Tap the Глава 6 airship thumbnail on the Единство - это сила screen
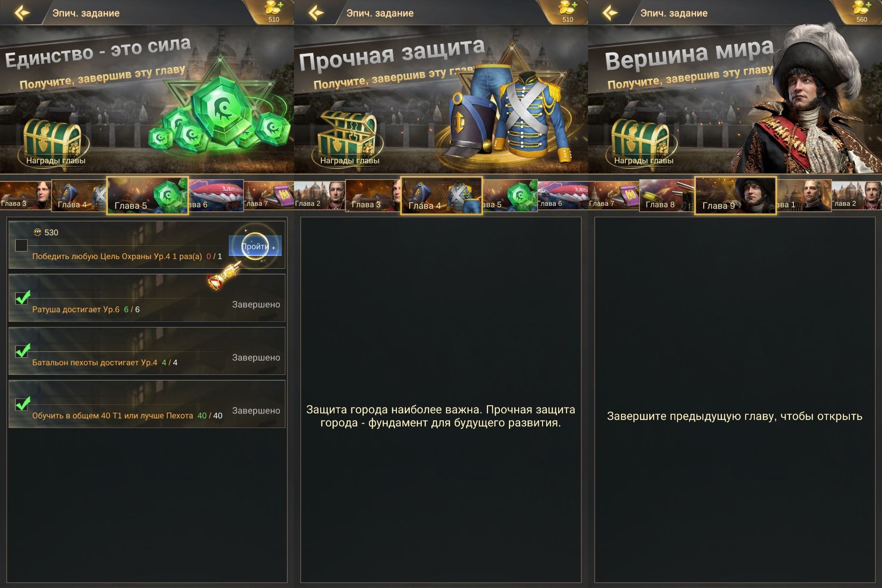Screen dimensions: 882x588 [x=216, y=196]
